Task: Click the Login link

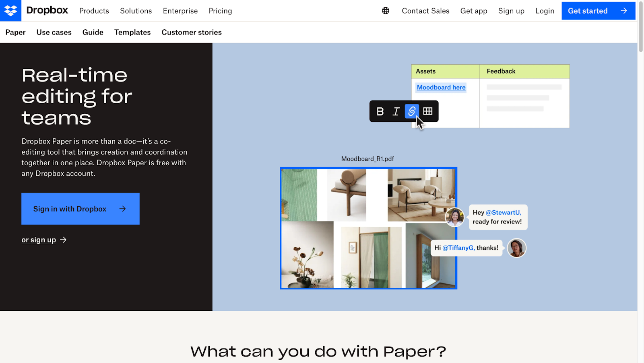Action: point(545,11)
